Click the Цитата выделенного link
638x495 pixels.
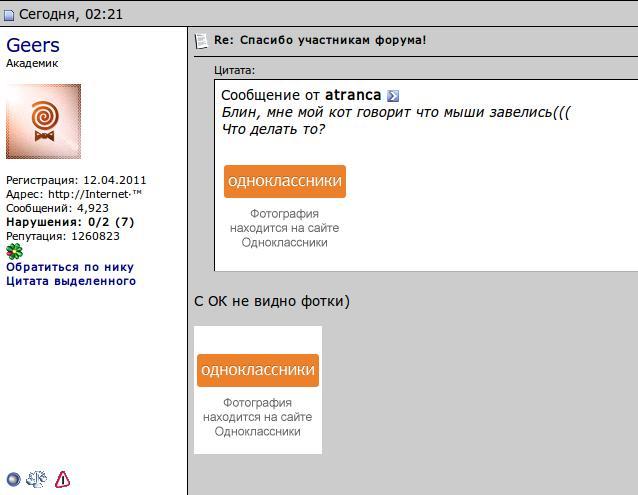(71, 281)
